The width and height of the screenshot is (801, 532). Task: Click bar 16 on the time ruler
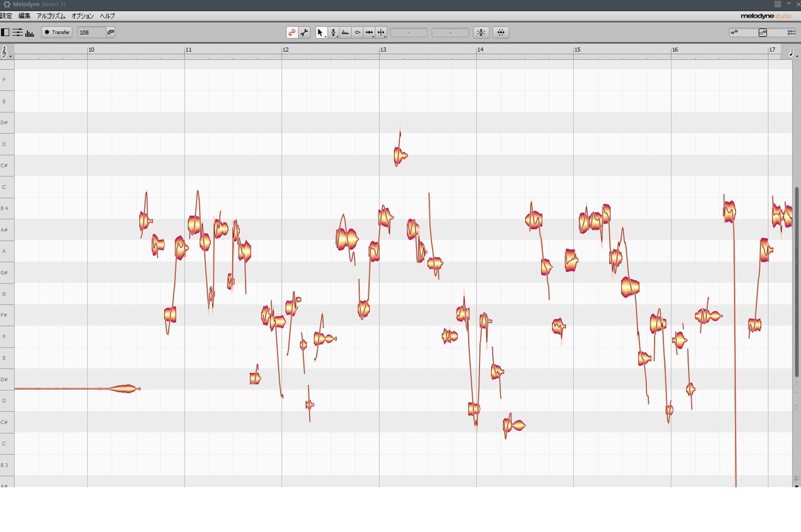coord(674,50)
